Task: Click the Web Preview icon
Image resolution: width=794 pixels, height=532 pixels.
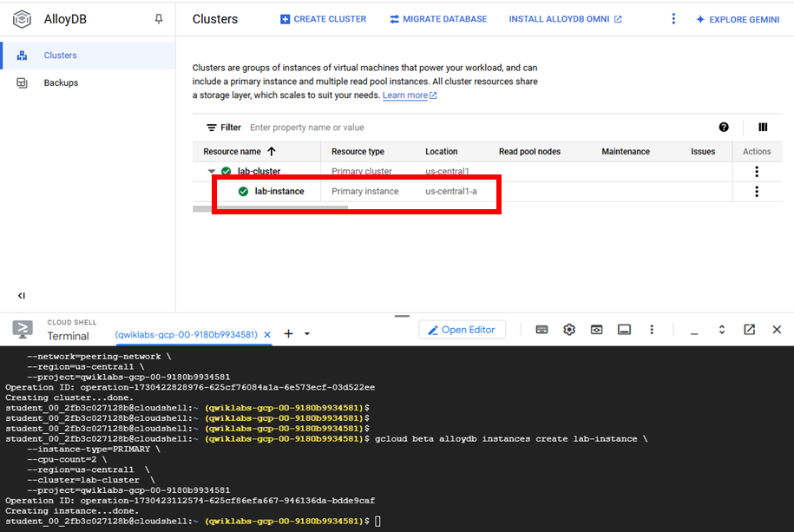Action: pos(596,329)
